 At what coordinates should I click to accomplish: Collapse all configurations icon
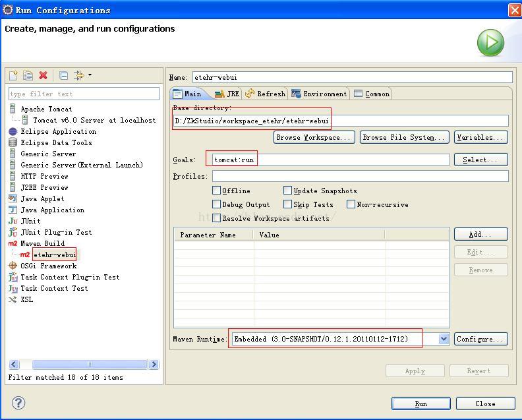[x=63, y=76]
